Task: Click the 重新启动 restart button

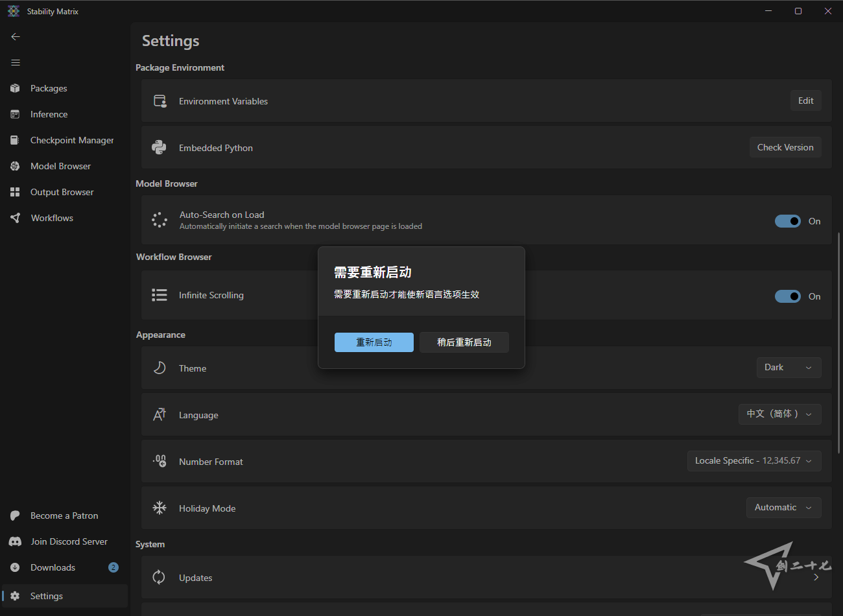Action: [x=374, y=342]
